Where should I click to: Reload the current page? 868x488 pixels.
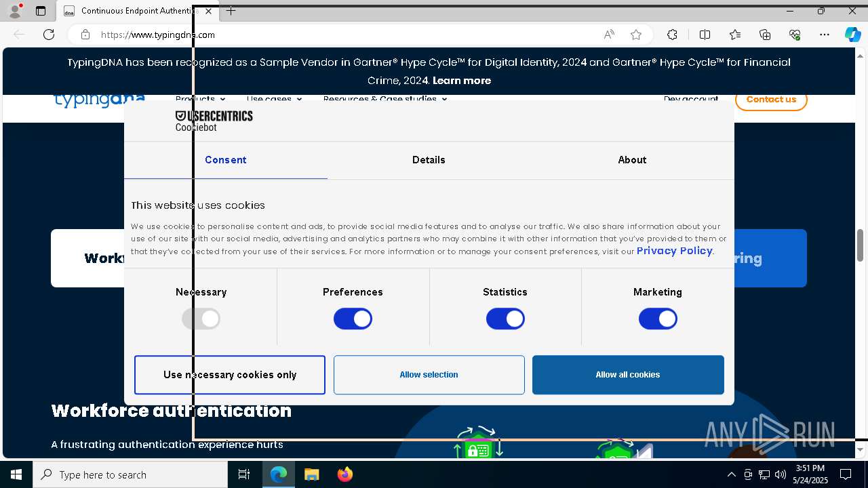49,35
